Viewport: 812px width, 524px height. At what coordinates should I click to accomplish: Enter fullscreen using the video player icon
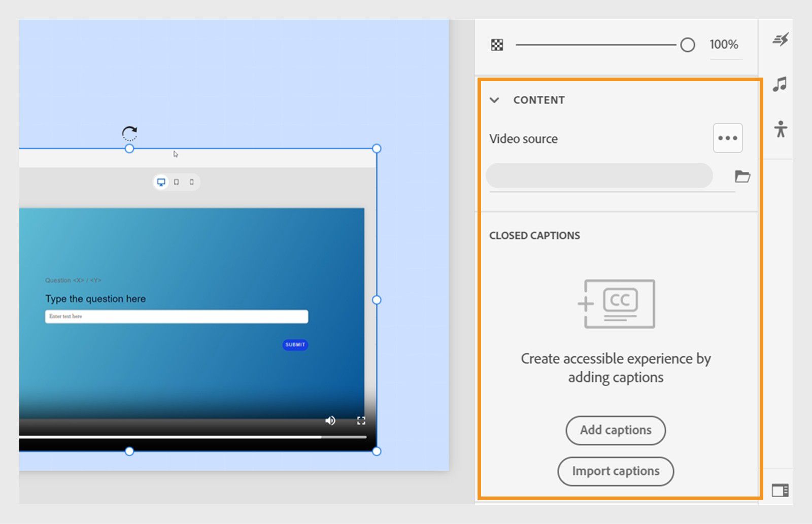361,420
